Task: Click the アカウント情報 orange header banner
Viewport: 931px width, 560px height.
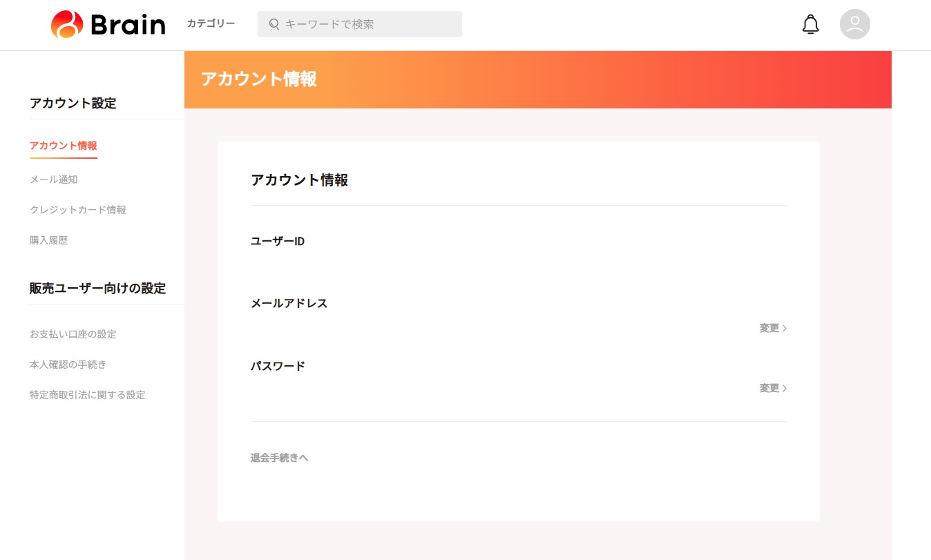Action: 537,79
